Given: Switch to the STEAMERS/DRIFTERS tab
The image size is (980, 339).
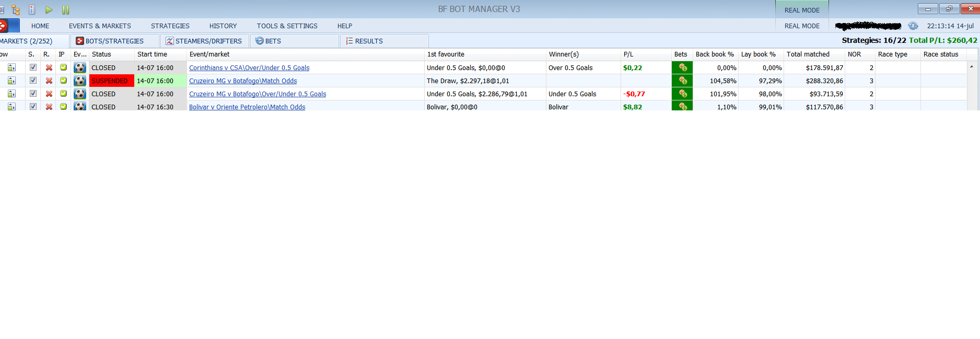Looking at the screenshot, I should point(205,41).
